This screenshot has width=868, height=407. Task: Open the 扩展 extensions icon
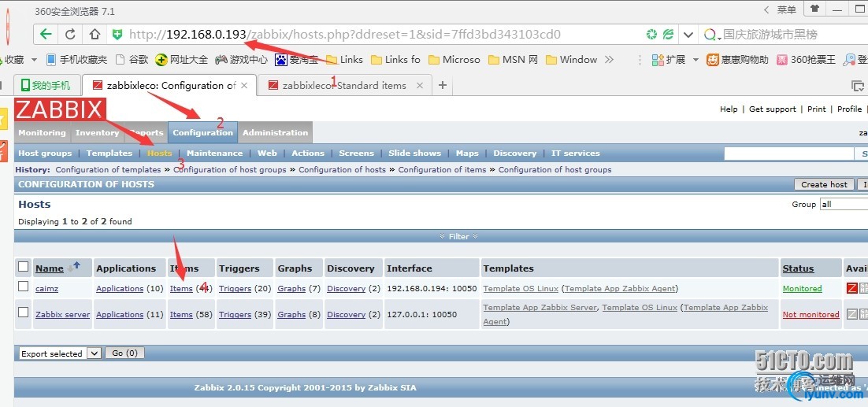click(669, 60)
